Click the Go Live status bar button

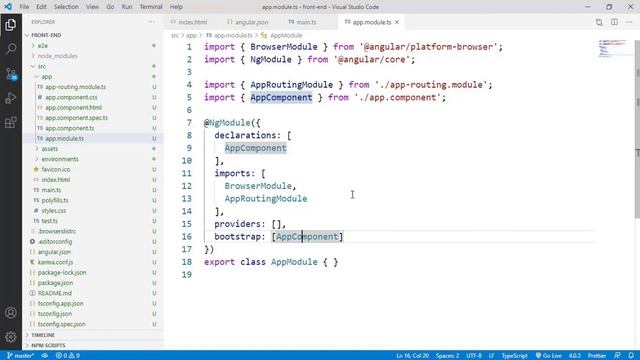pos(549,356)
